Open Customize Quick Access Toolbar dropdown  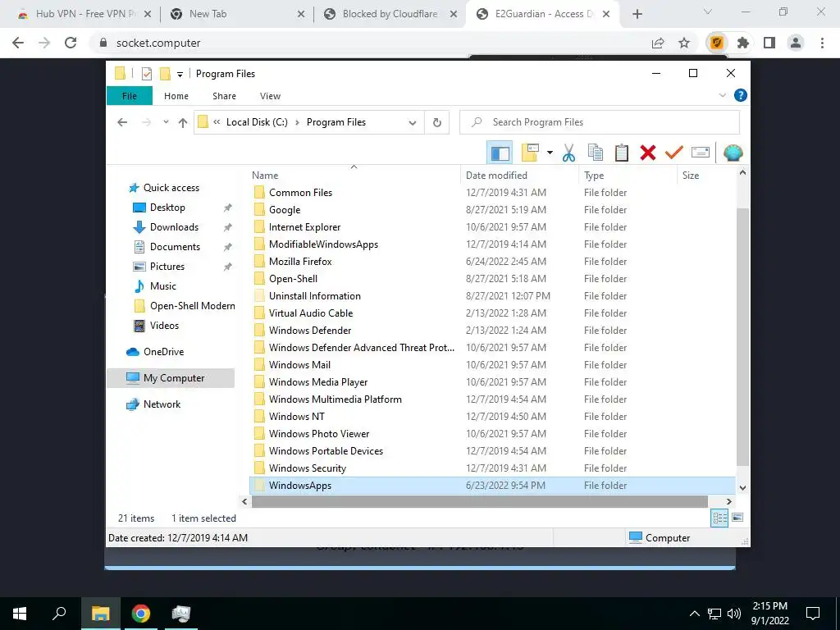pyautogui.click(x=180, y=74)
